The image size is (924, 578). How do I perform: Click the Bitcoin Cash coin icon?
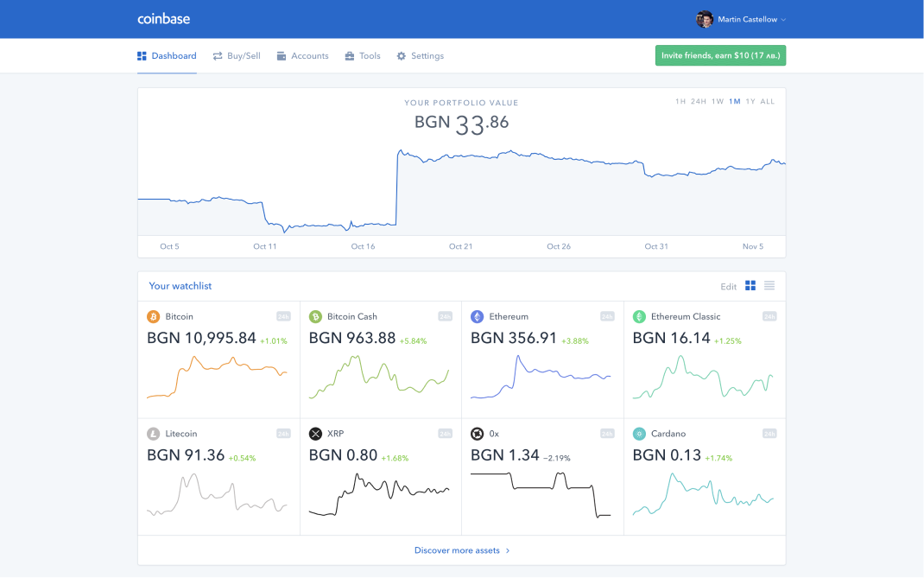pyautogui.click(x=315, y=317)
